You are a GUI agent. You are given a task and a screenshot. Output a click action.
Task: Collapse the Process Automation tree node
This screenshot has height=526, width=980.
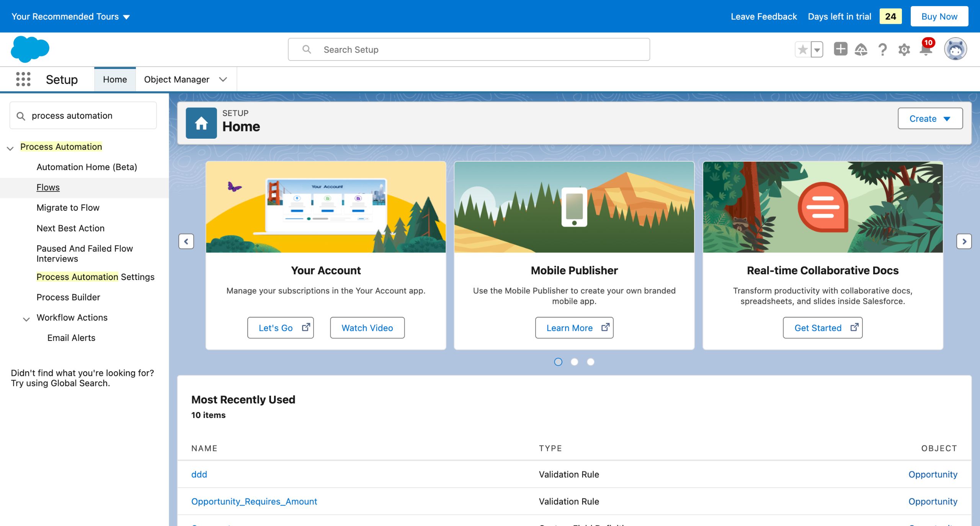click(10, 148)
